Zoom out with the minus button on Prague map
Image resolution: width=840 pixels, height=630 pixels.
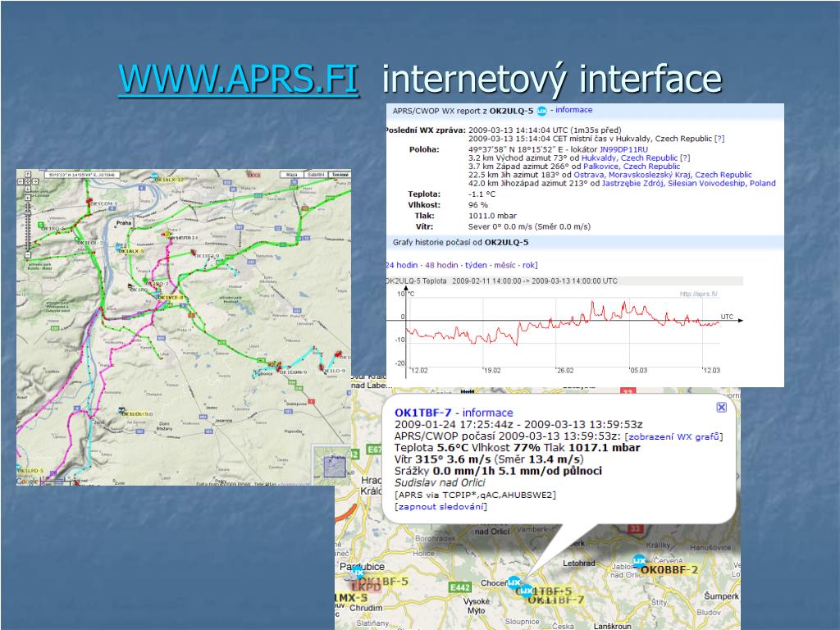(x=28, y=255)
